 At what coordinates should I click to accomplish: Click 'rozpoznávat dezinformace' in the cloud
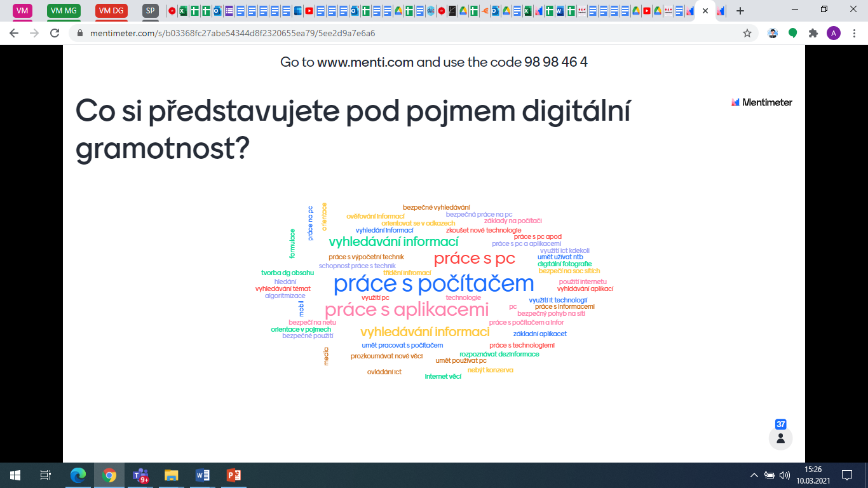499,354
